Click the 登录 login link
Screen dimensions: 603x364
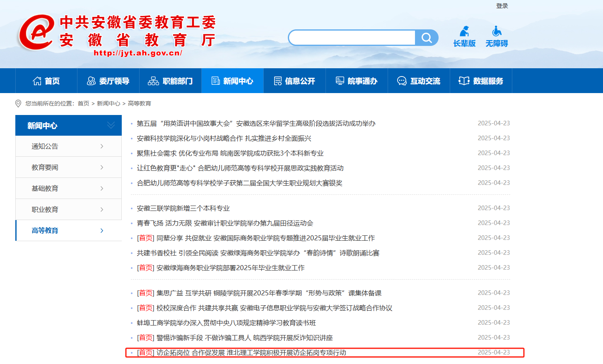point(502,6)
